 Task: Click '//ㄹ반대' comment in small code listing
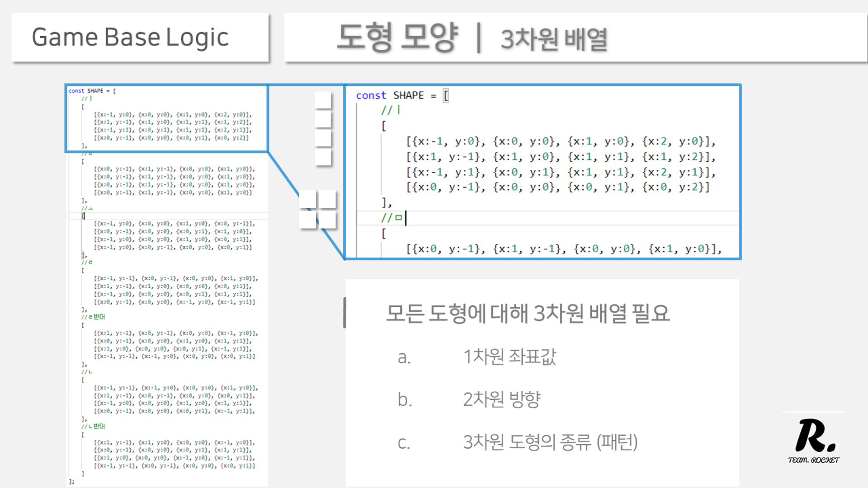point(93,317)
